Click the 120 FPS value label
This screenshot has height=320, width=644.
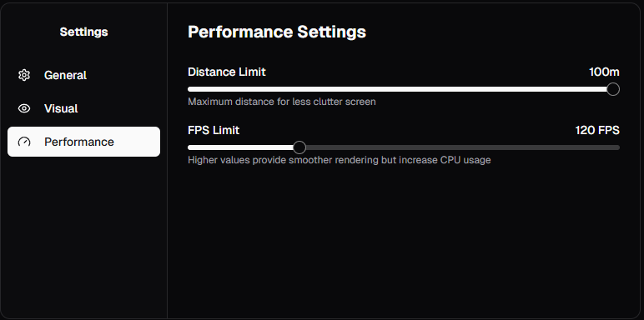pos(597,131)
